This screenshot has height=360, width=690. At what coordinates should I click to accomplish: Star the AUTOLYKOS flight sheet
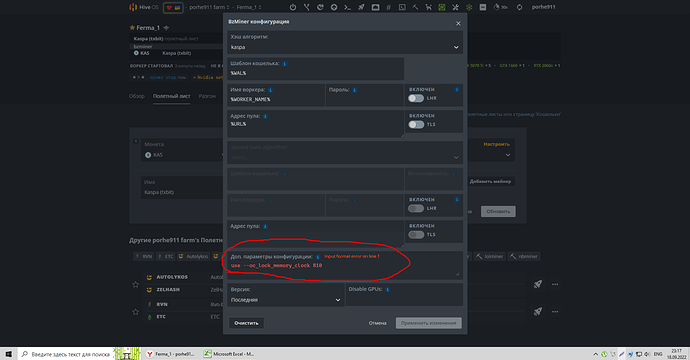[136, 284]
